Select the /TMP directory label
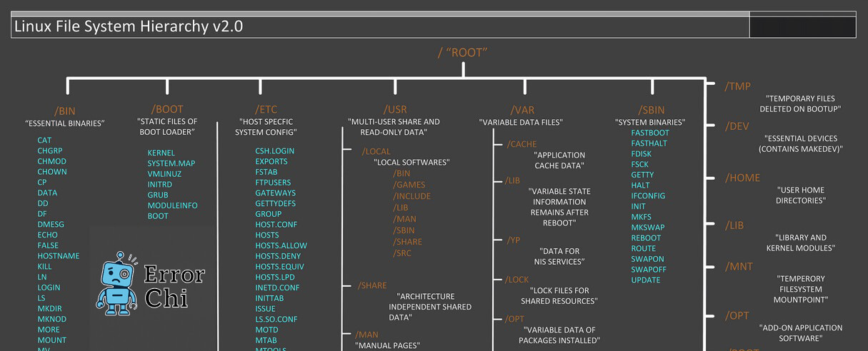The image size is (868, 351). [738, 86]
